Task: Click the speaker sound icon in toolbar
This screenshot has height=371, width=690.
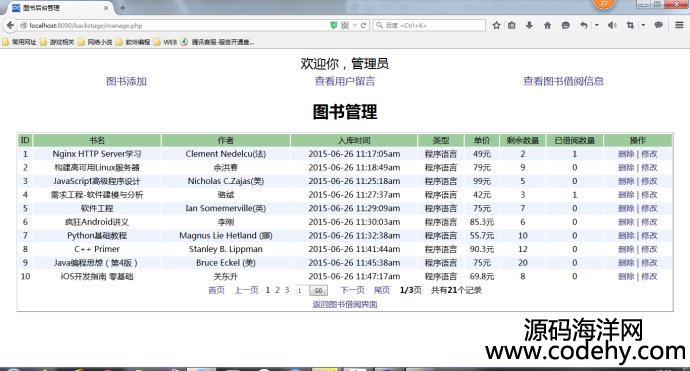Action: coord(612,26)
